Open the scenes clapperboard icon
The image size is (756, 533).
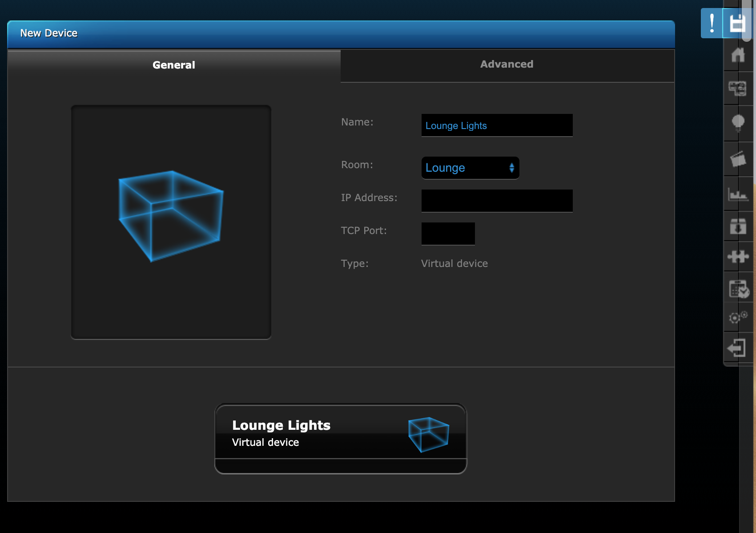click(738, 159)
